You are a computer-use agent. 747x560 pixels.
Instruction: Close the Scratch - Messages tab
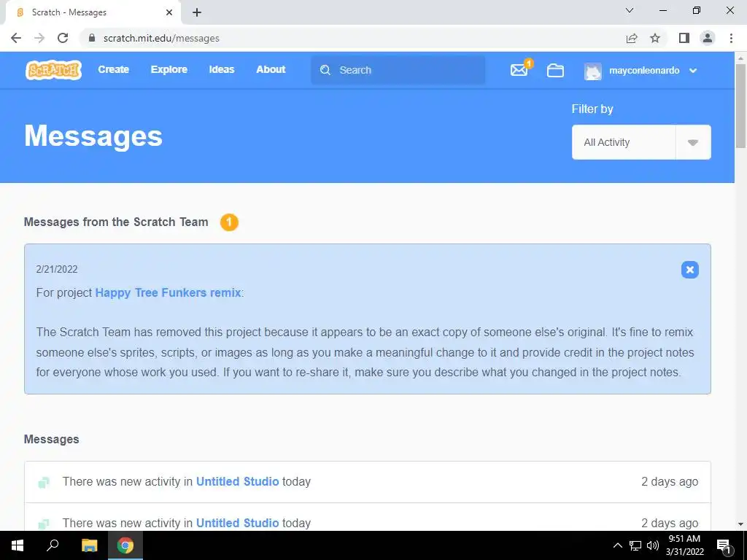(169, 12)
